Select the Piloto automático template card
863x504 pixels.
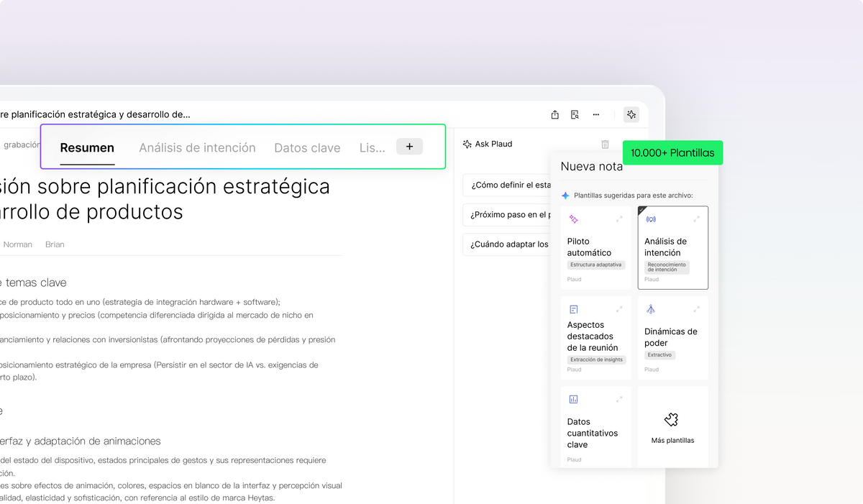595,248
